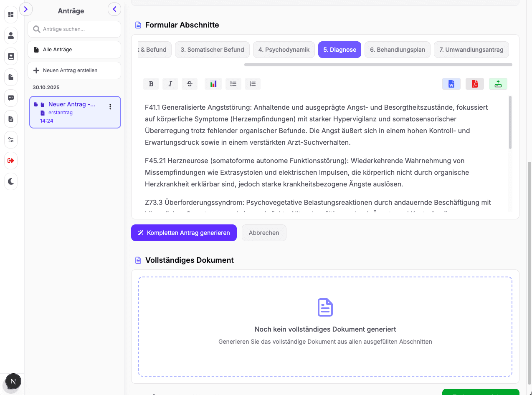
Task: Apply italic formatting
Action: [170, 84]
